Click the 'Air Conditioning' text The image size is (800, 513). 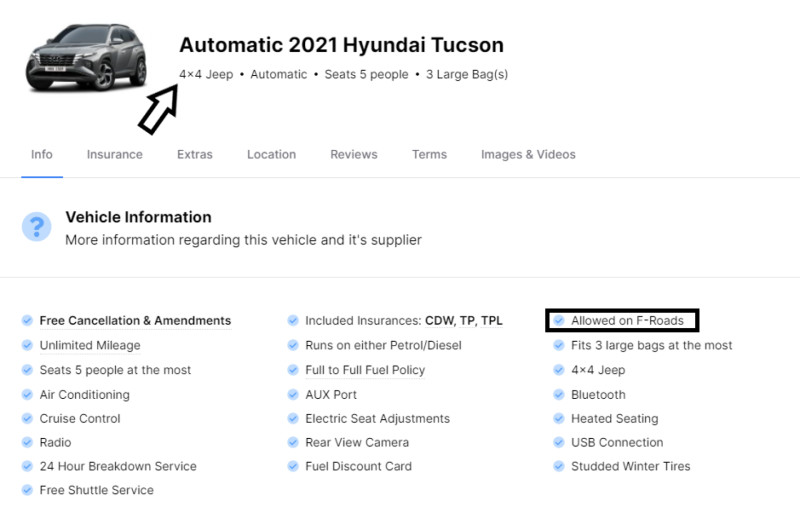[85, 395]
